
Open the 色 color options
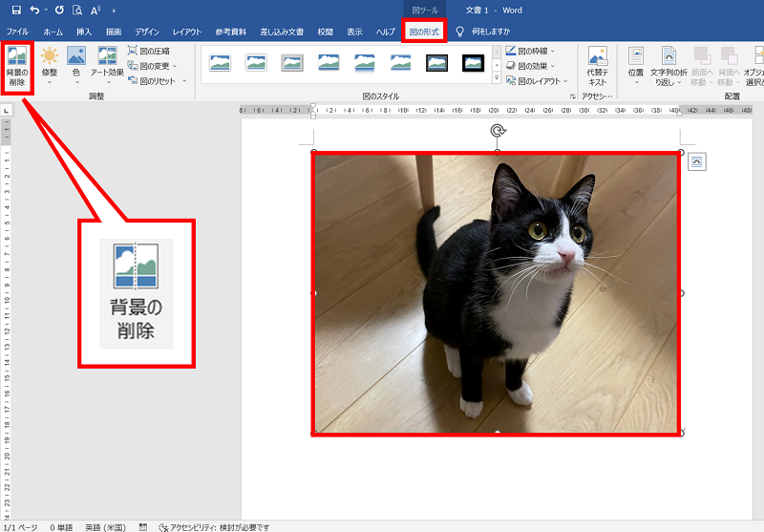[76, 66]
